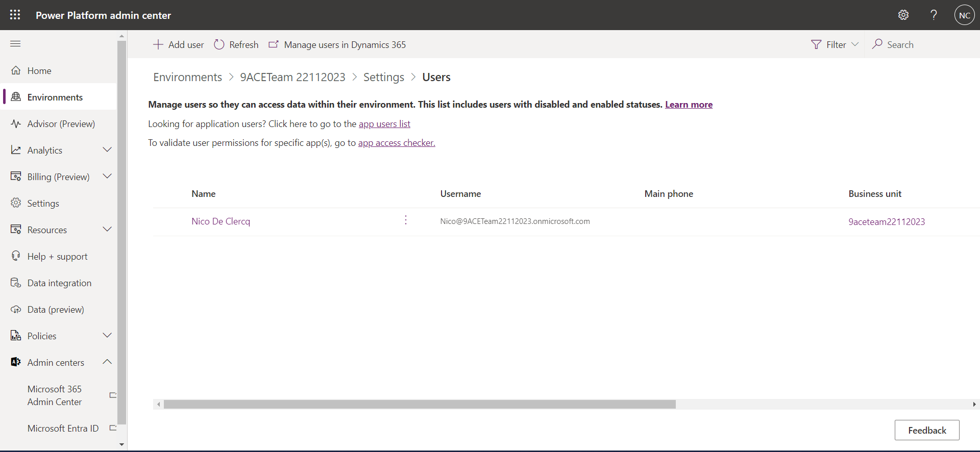Expand the Resources chevron
The width and height of the screenshot is (980, 452).
[107, 229]
